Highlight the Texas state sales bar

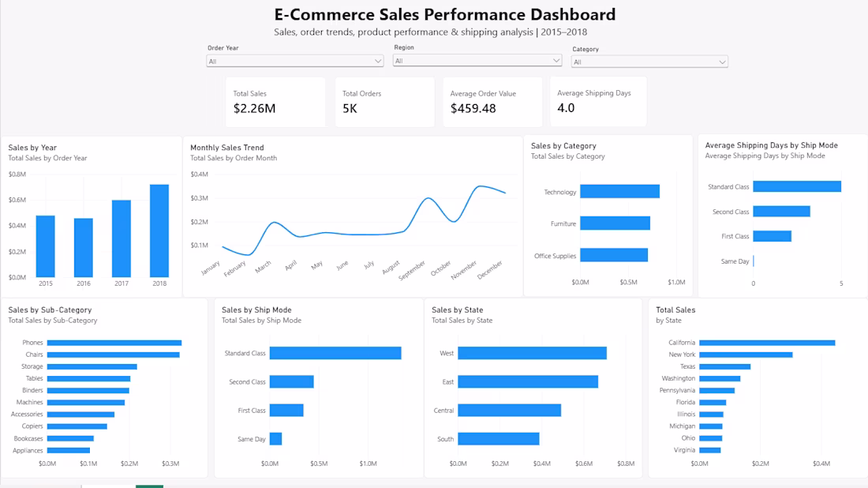point(725,366)
